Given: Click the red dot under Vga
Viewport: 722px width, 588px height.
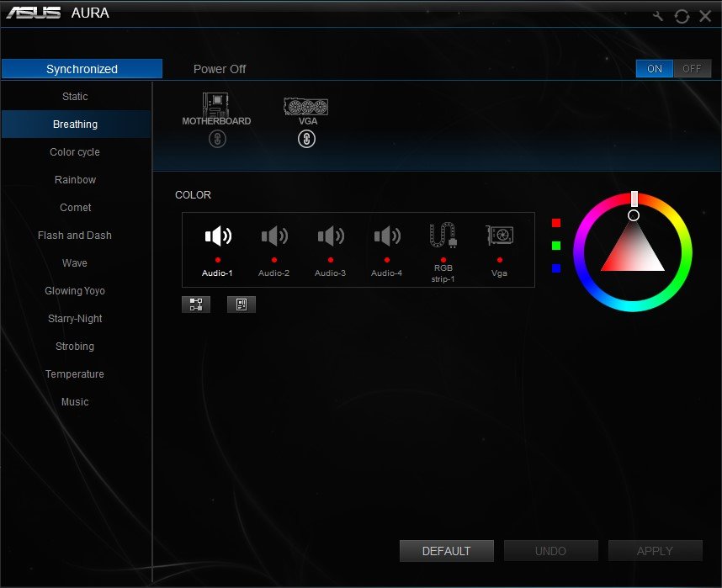Looking at the screenshot, I should point(500,260).
